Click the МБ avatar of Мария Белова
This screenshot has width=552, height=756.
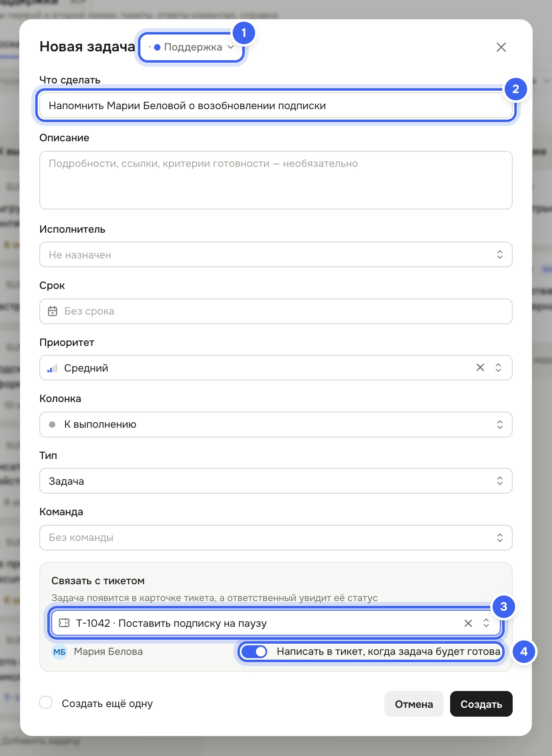(x=59, y=652)
